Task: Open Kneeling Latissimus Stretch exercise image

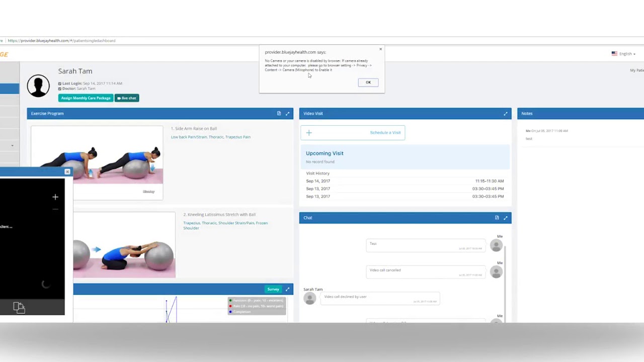Action: point(124,245)
